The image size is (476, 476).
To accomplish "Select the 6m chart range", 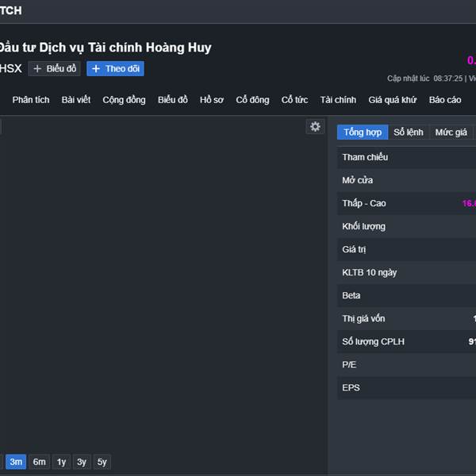I will coord(39,462).
